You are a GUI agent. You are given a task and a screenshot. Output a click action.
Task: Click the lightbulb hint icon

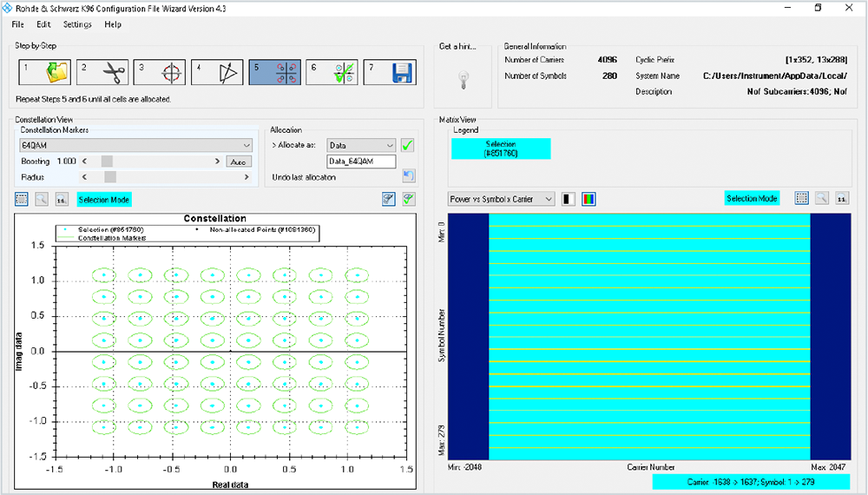coord(464,79)
